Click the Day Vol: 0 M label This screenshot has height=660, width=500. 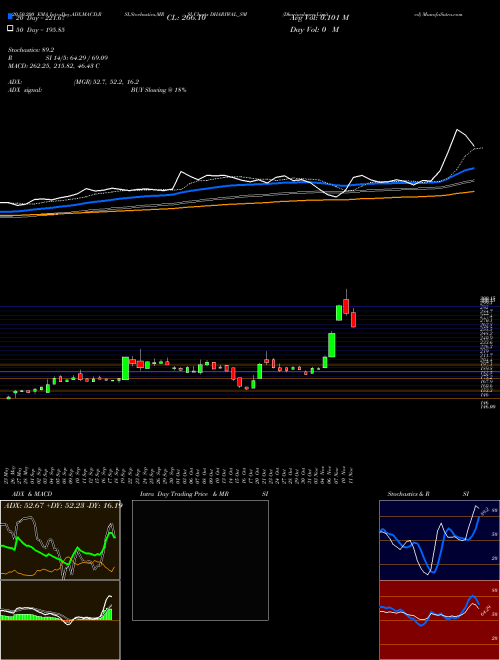click(x=314, y=29)
